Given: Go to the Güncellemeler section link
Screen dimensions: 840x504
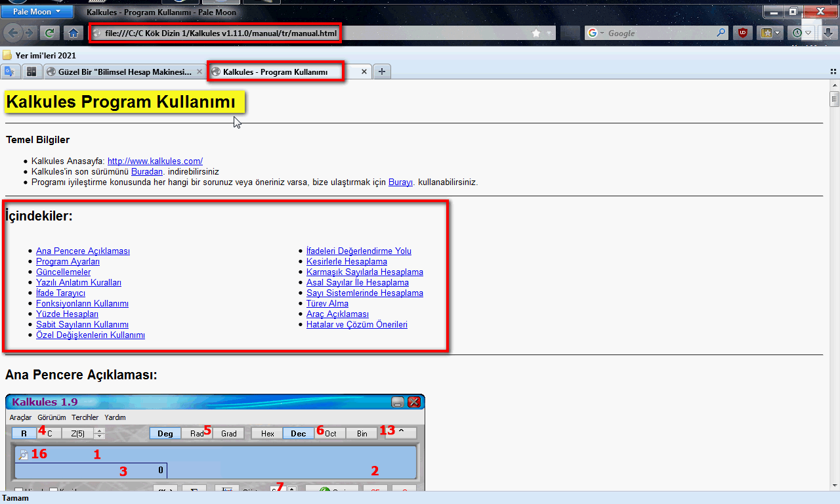Looking at the screenshot, I should coord(63,272).
